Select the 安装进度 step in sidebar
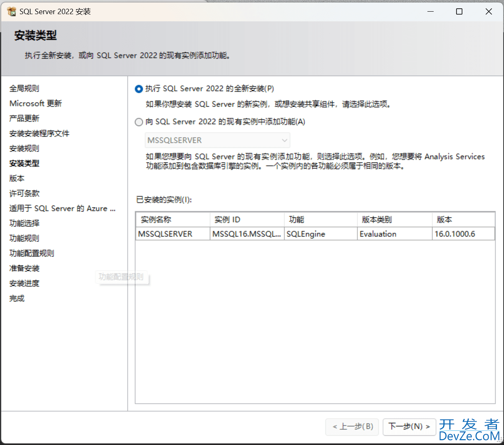This screenshot has height=445, width=504. point(24,283)
